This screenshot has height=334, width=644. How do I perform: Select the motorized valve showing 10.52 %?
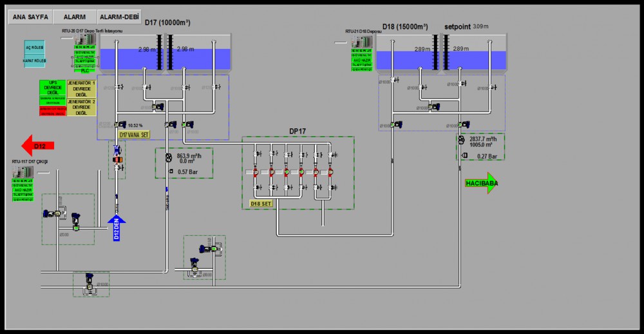click(120, 124)
